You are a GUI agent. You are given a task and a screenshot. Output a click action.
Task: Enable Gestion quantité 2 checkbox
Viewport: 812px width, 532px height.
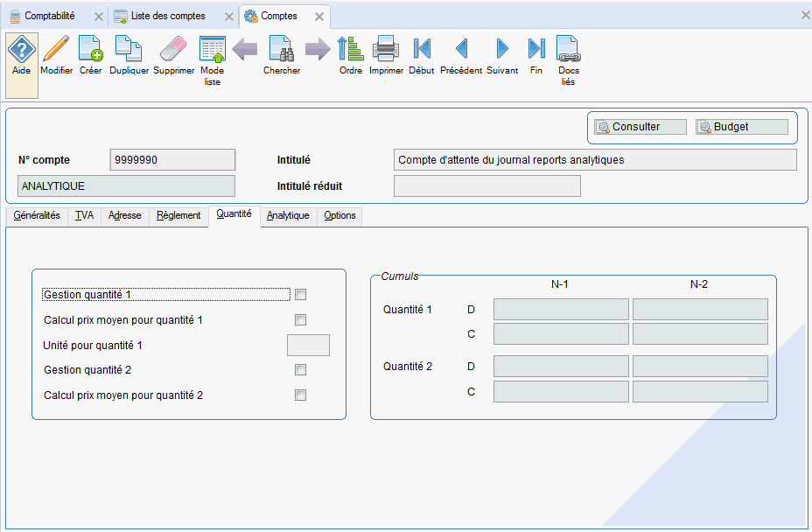300,369
